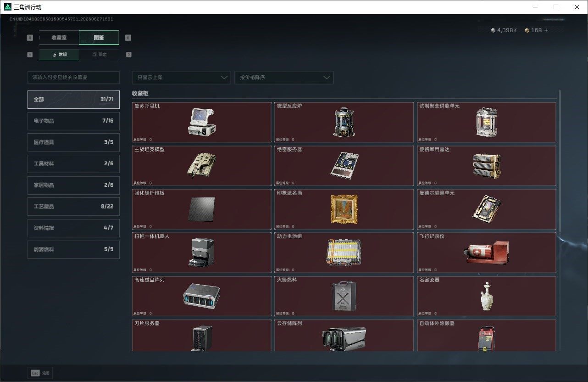Screen dimensions: 588x382
Task: Filter by 电子物品 category
Action: click(73, 121)
